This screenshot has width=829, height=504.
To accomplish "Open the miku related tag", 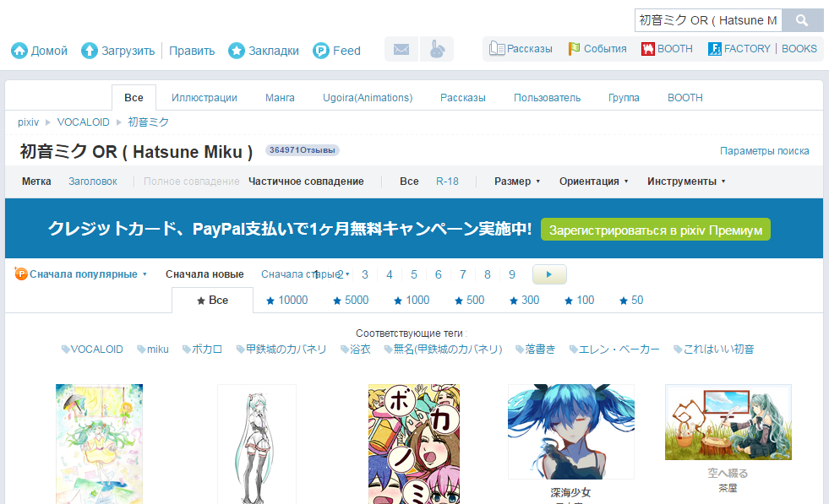I will pos(153,350).
